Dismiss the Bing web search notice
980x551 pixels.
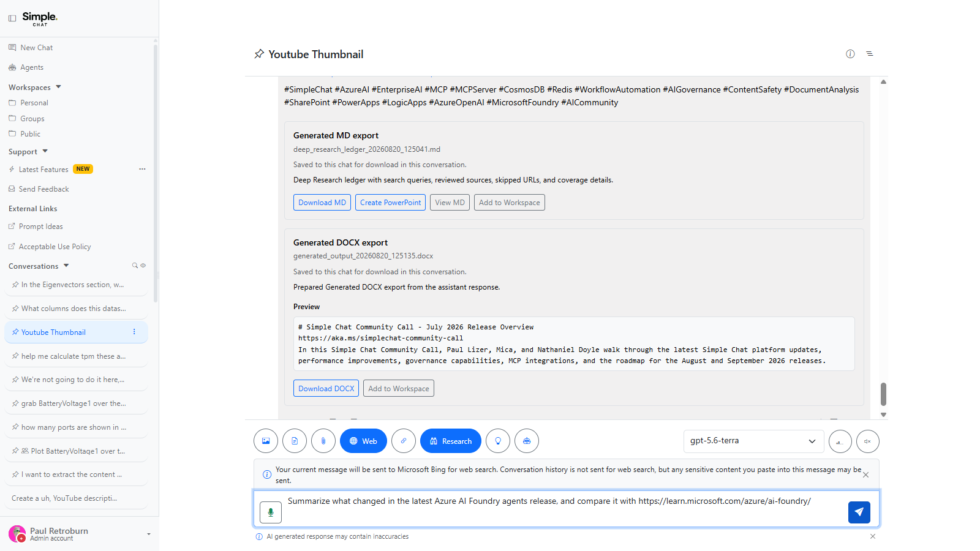(865, 475)
